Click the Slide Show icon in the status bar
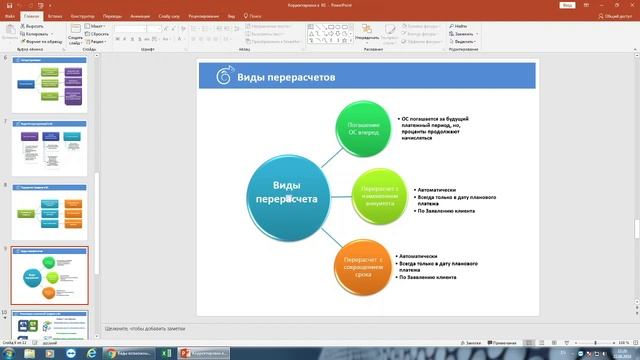 [567, 343]
